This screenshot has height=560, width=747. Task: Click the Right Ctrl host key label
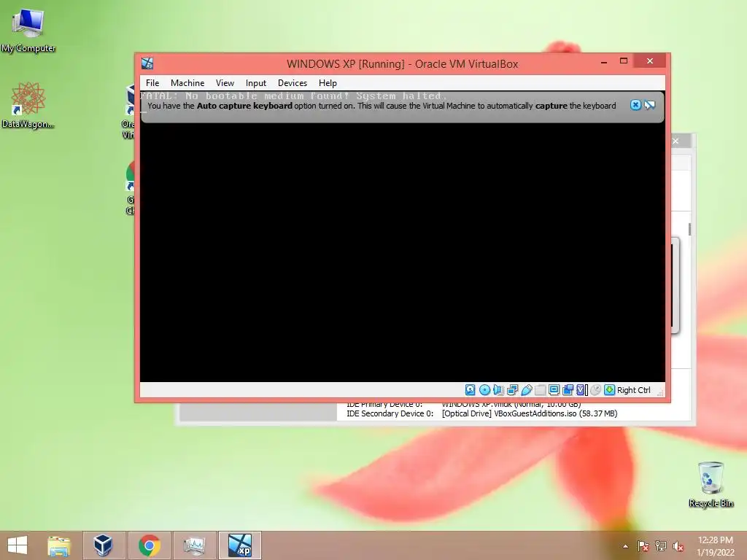coord(634,390)
